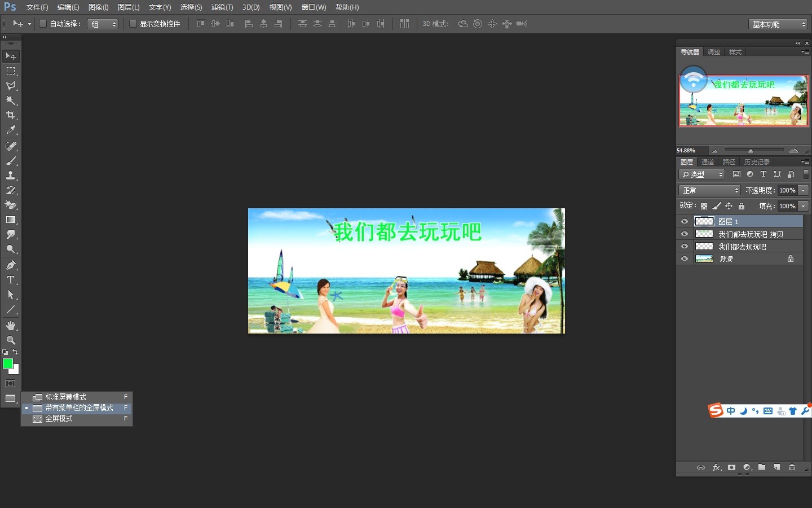Choose 全屏模式 from the screen mode list
The height and width of the screenshot is (508, 812).
click(x=59, y=419)
